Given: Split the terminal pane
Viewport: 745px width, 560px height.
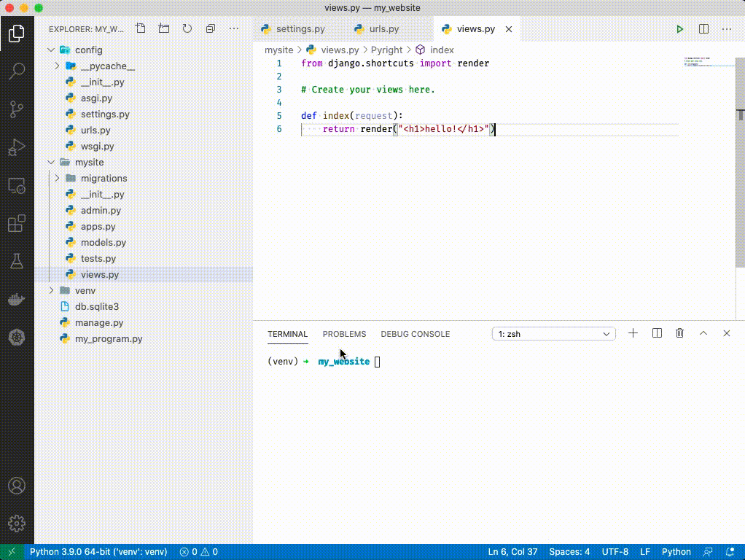Looking at the screenshot, I should pyautogui.click(x=657, y=333).
